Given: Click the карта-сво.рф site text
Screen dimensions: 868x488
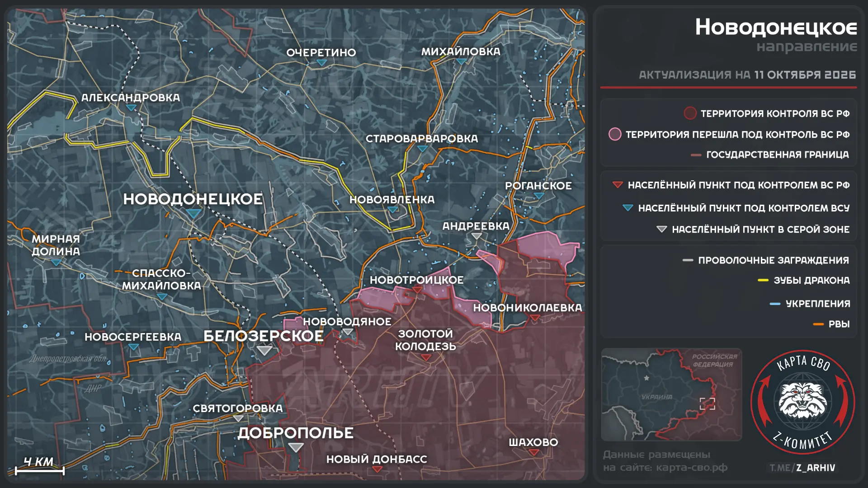Looking at the screenshot, I should [692, 468].
